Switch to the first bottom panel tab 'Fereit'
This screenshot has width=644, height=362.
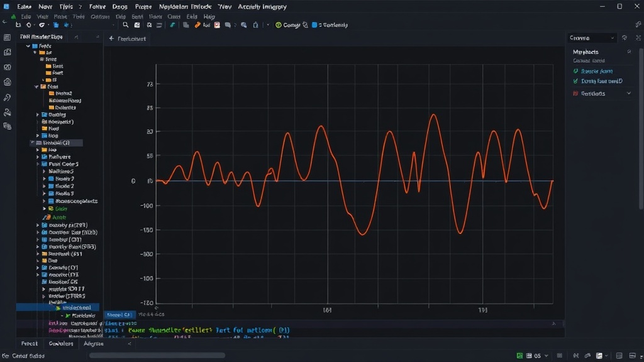click(x=30, y=344)
